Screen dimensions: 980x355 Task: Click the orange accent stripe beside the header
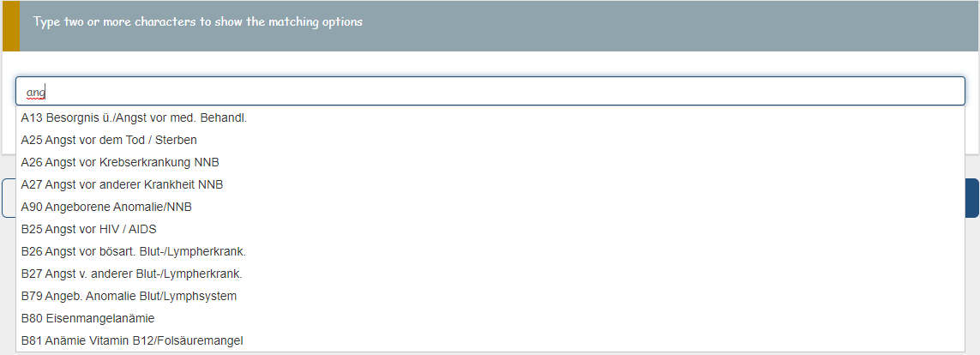(x=9, y=26)
